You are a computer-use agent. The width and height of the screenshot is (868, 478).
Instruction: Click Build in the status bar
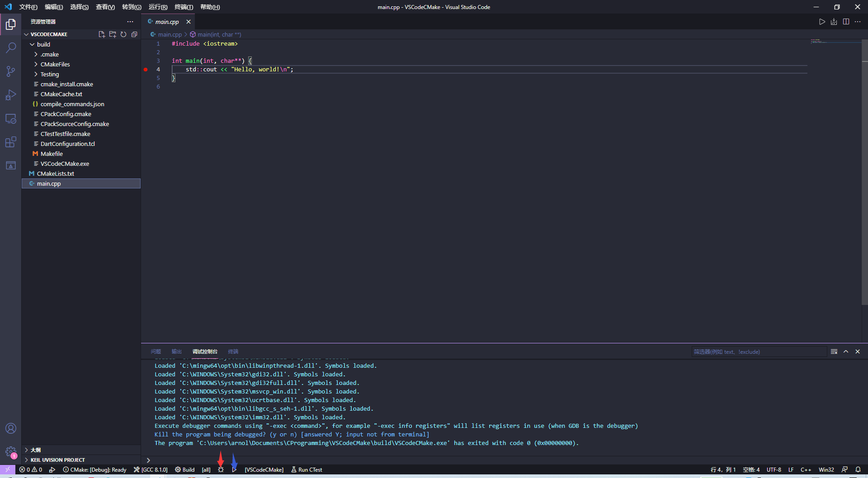(x=185, y=470)
